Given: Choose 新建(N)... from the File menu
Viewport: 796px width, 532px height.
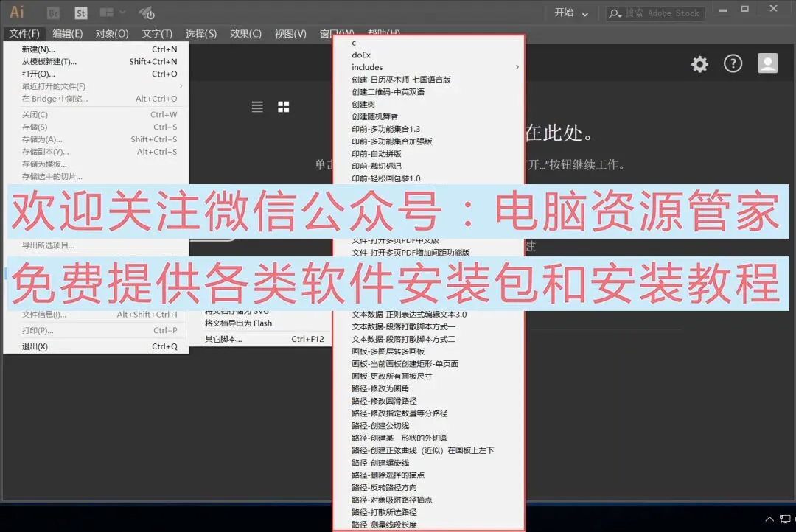Looking at the screenshot, I should [x=96, y=49].
